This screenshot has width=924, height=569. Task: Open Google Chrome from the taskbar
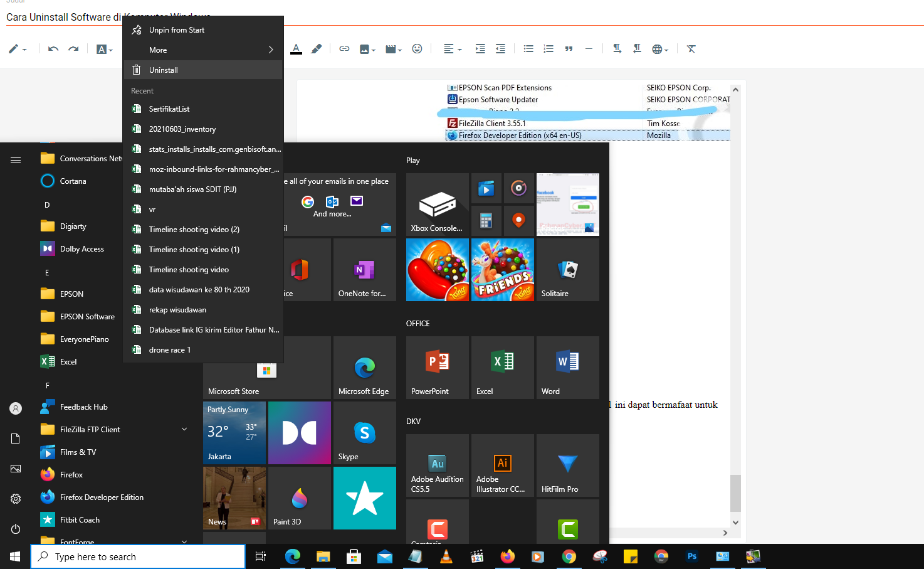569,556
